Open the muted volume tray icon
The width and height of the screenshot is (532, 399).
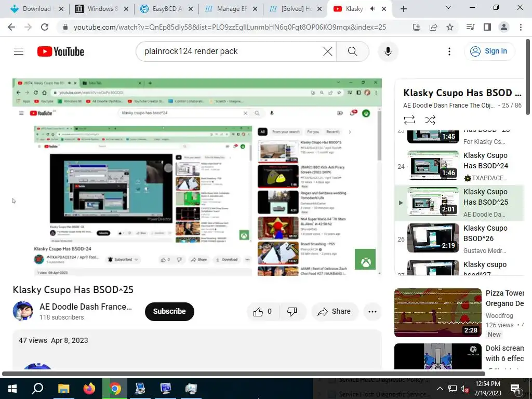pos(464,389)
